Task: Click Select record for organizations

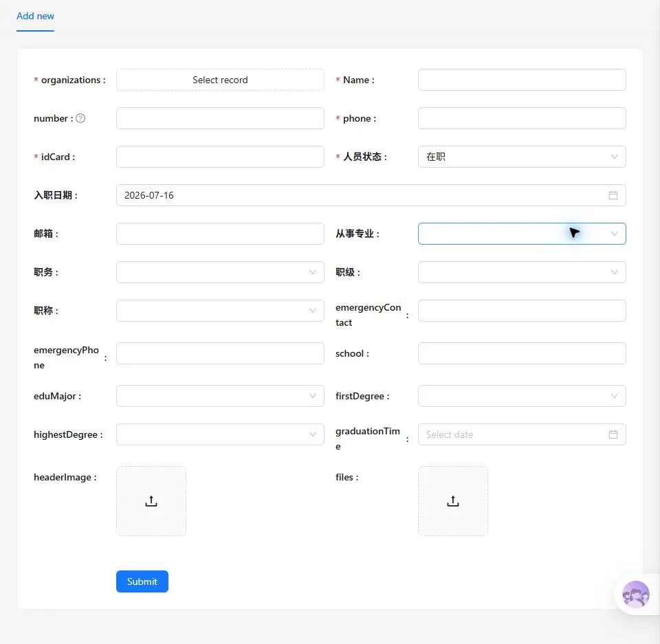Action: pos(220,80)
